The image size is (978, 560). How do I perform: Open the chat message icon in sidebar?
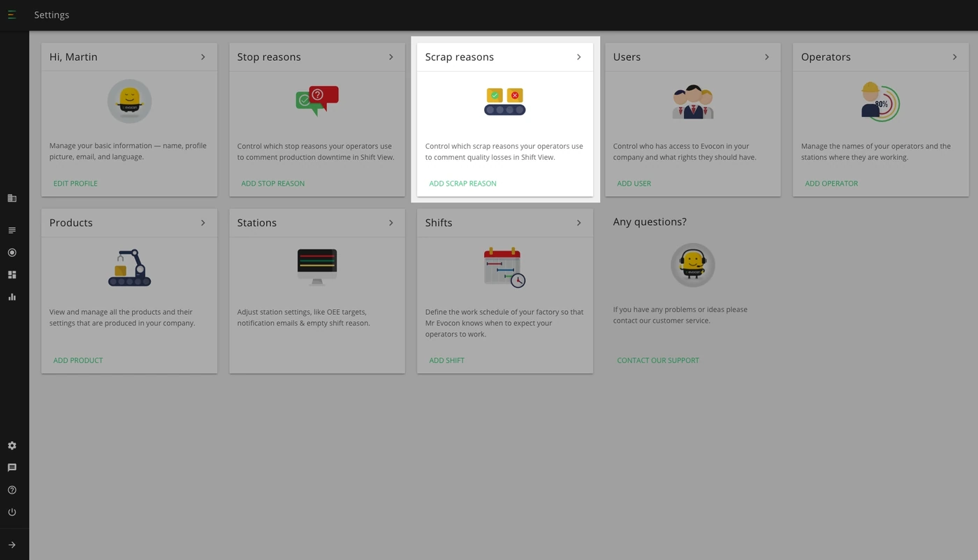(12, 468)
